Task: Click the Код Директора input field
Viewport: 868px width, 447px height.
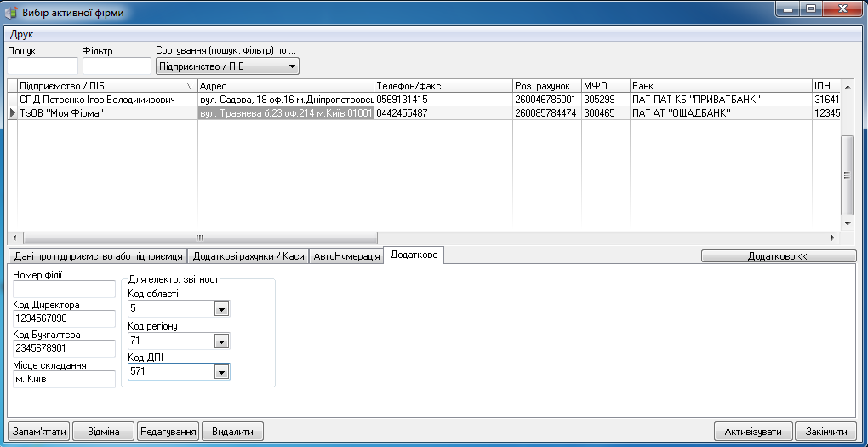Action: pyautogui.click(x=64, y=318)
